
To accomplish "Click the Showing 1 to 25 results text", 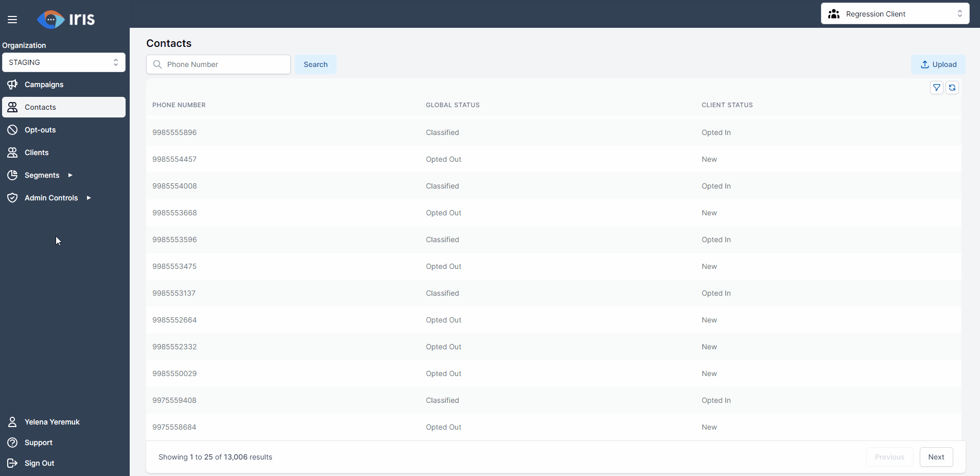I will (x=215, y=457).
